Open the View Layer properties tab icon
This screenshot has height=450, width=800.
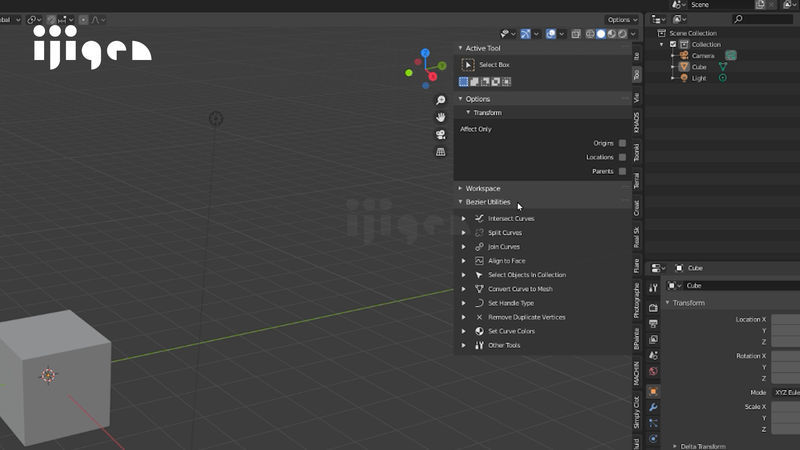click(653, 339)
